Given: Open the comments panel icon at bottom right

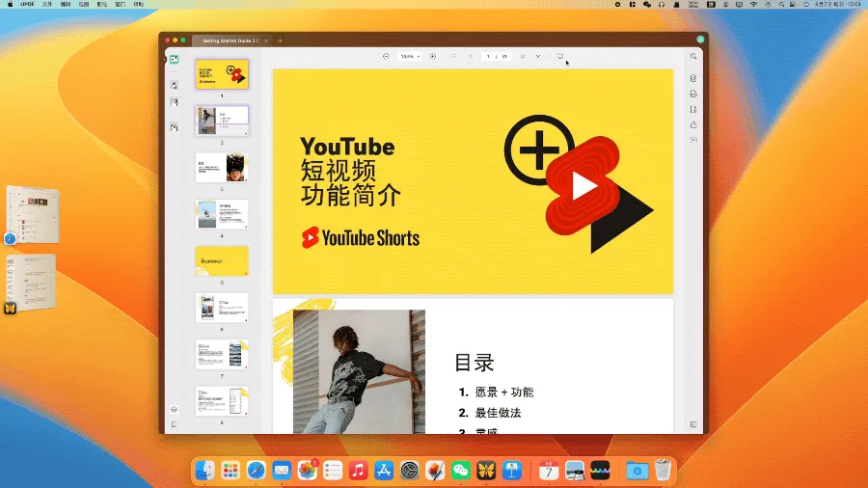Looking at the screenshot, I should [693, 424].
